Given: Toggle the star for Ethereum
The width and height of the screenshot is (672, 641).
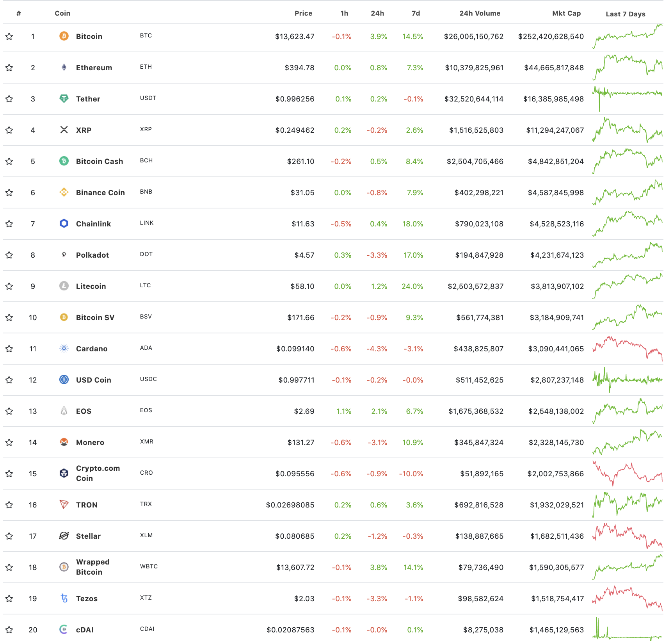Looking at the screenshot, I should point(9,68).
